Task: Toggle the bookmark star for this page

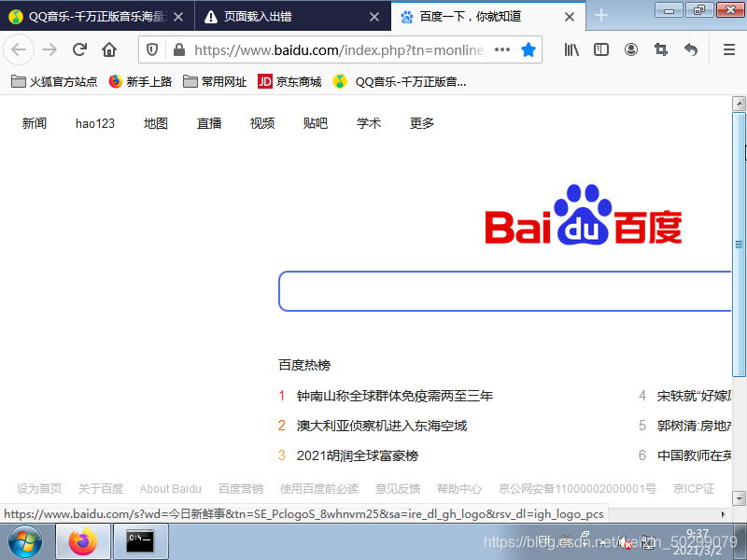Action: (529, 49)
